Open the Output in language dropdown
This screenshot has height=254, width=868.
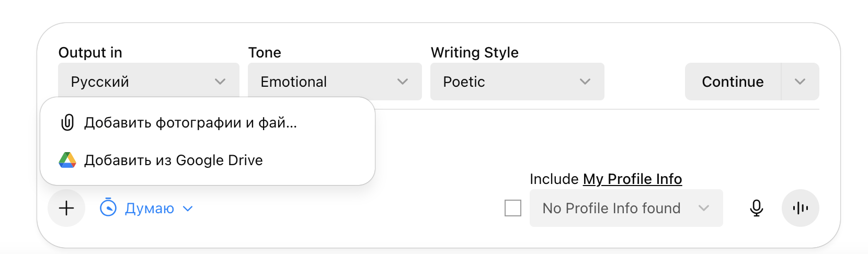(149, 82)
